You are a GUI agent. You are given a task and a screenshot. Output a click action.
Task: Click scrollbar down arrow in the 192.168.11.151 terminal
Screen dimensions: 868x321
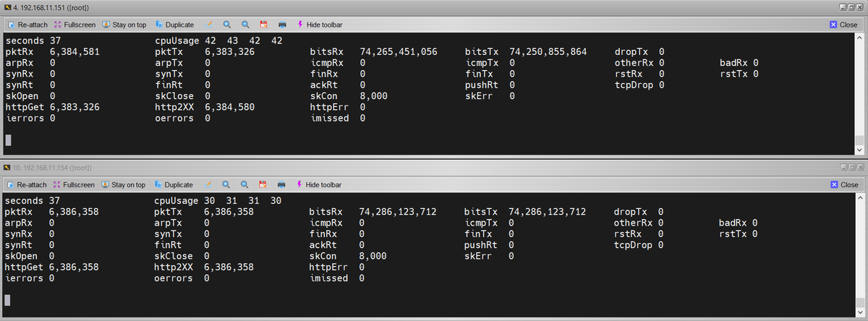860,149
